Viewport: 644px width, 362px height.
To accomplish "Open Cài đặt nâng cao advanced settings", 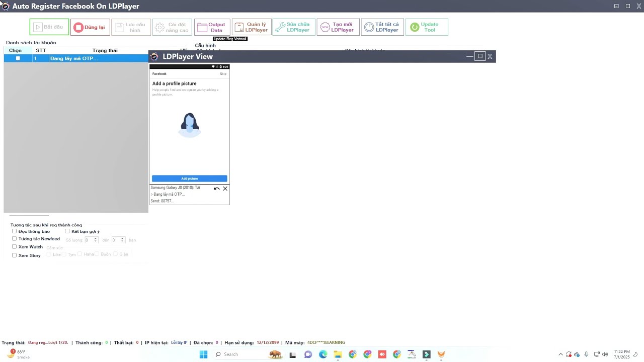I will pos(172,27).
